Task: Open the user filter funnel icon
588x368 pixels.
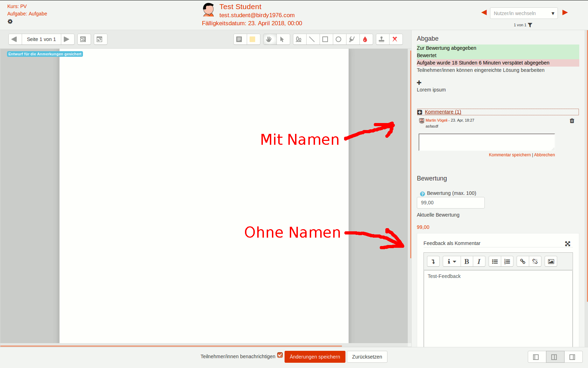Action: tap(530, 25)
